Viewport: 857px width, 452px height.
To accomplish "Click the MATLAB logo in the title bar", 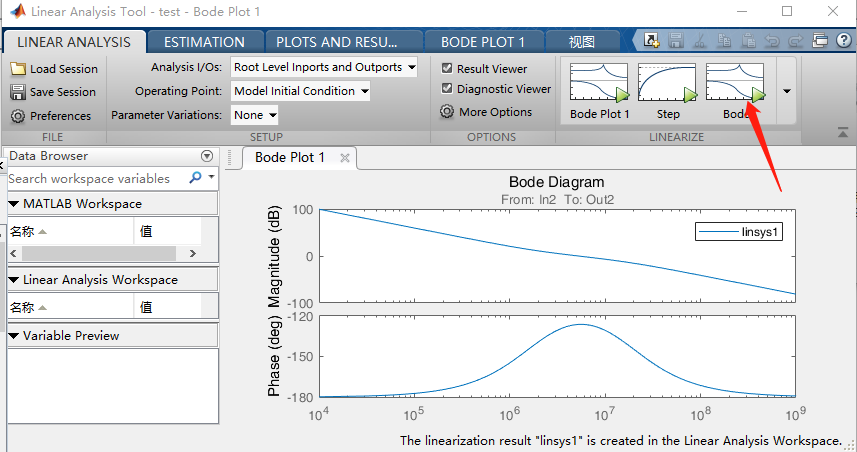I will (x=18, y=11).
